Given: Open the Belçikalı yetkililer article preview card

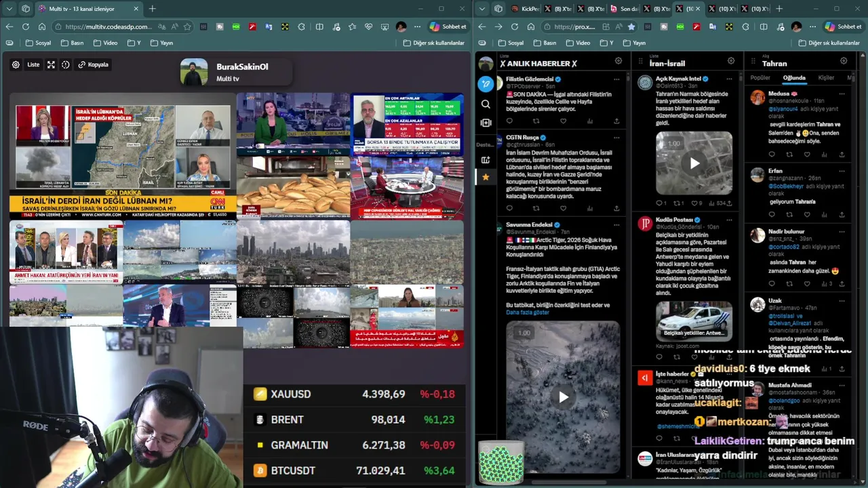Looking at the screenshot, I should 694,321.
